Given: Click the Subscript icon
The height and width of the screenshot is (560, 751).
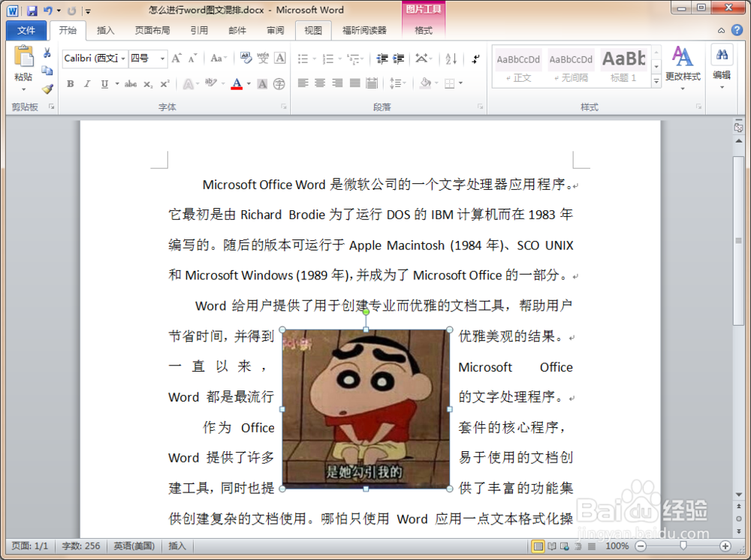Looking at the screenshot, I should pos(148,84).
